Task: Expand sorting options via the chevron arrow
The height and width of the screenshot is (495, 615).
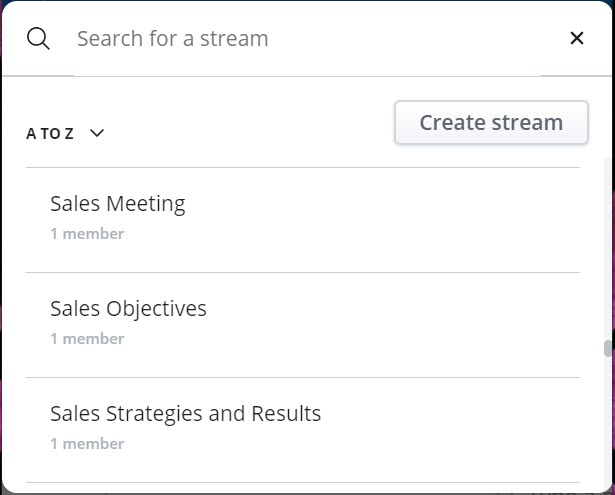Action: [97, 133]
